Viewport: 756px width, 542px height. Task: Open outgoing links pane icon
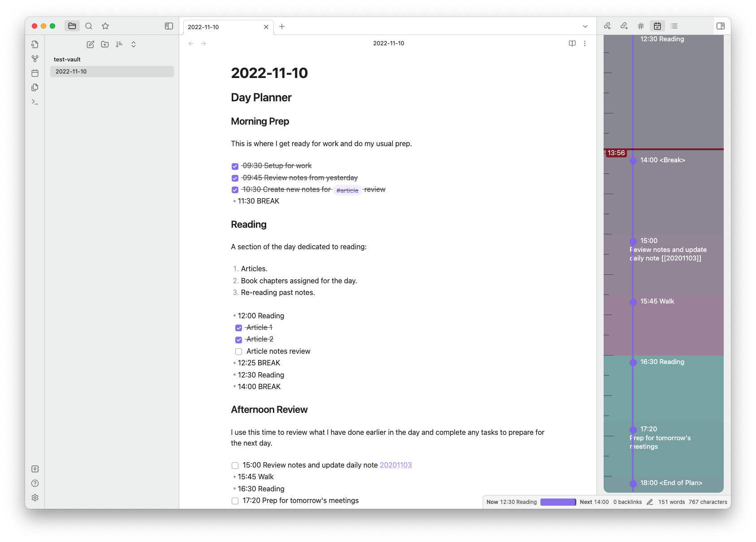pos(624,26)
